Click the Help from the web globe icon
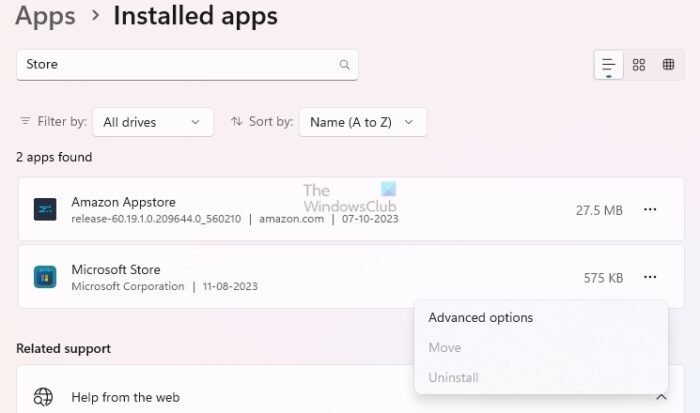 [x=44, y=397]
